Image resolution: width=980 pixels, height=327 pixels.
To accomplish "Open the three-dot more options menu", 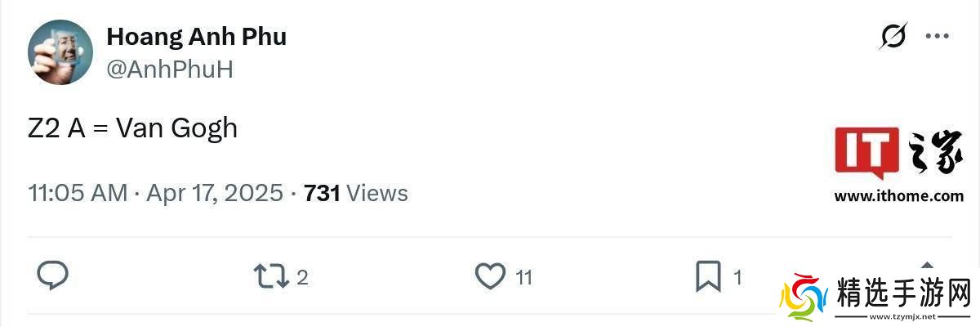I will (936, 36).
